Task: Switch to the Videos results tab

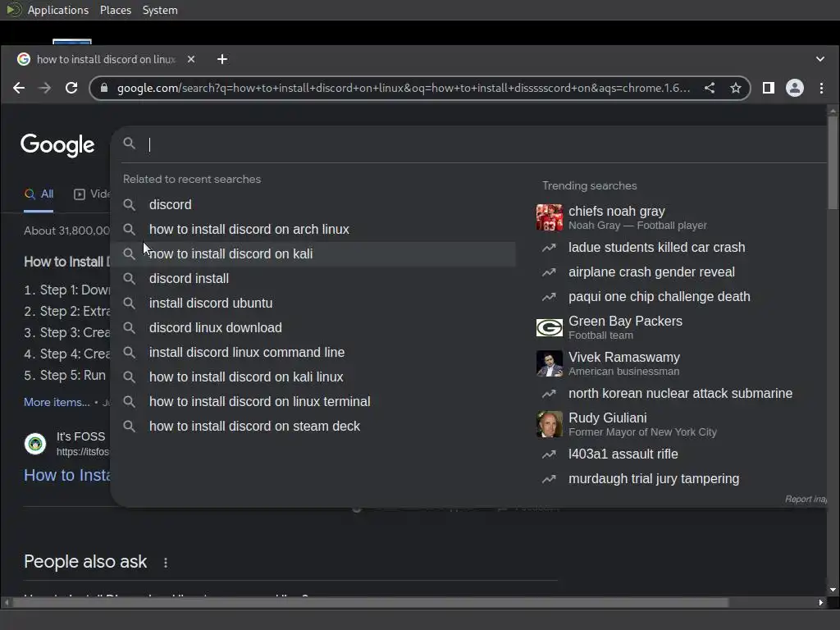Action: (92, 194)
